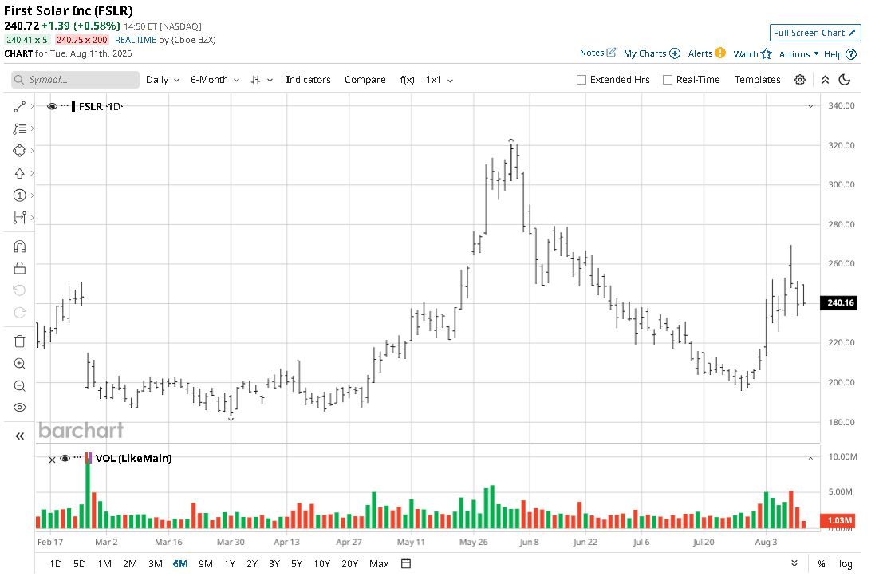Select the 10Y range
Viewport: 883px width, 588px height.
point(321,564)
